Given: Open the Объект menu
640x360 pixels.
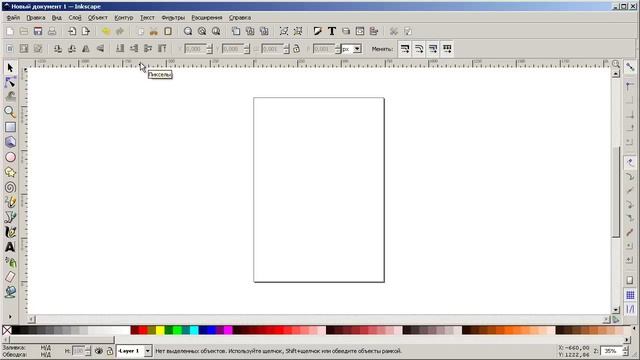Looking at the screenshot, I should [x=98, y=18].
